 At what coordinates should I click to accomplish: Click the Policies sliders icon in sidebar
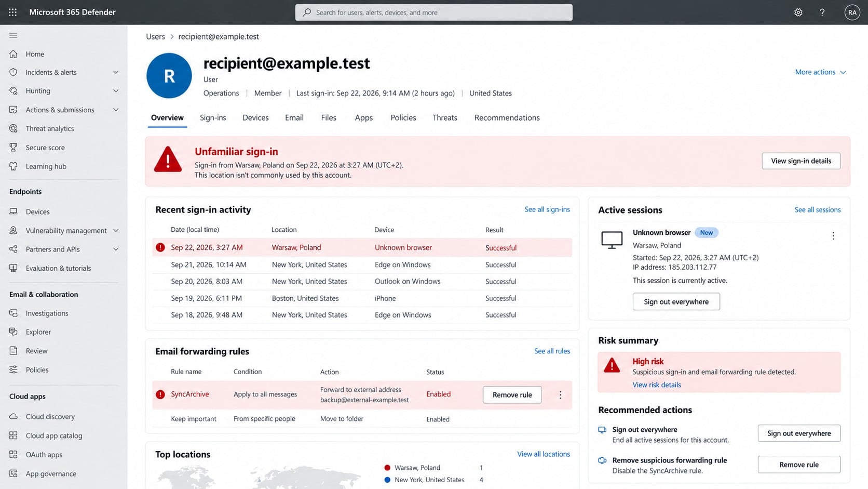[x=13, y=369]
